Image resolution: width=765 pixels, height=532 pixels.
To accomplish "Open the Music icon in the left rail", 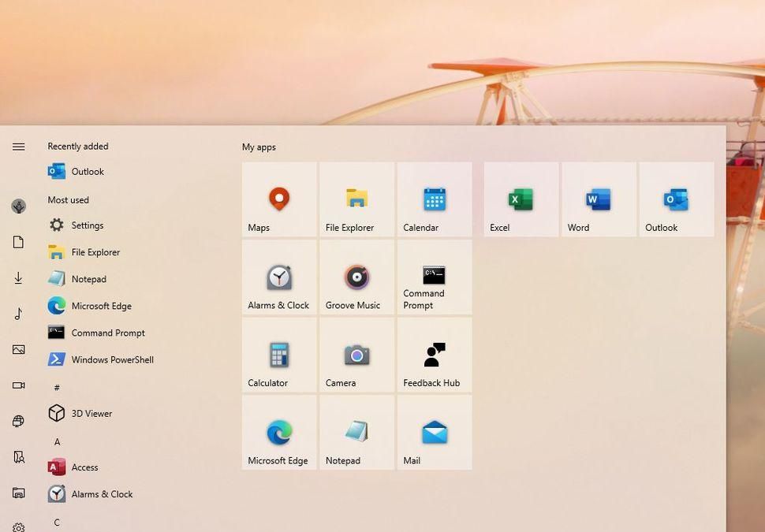I will tap(18, 314).
